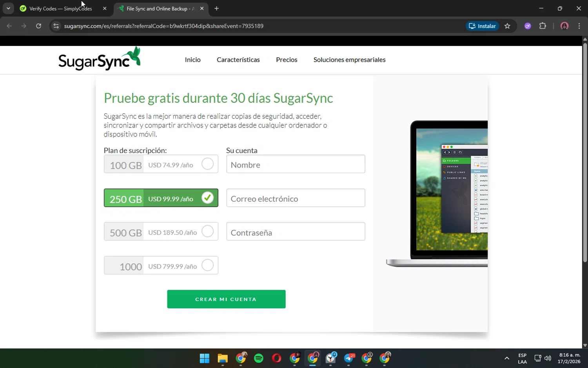
Task: Reload the page with the refresh icon
Action: tap(38, 26)
